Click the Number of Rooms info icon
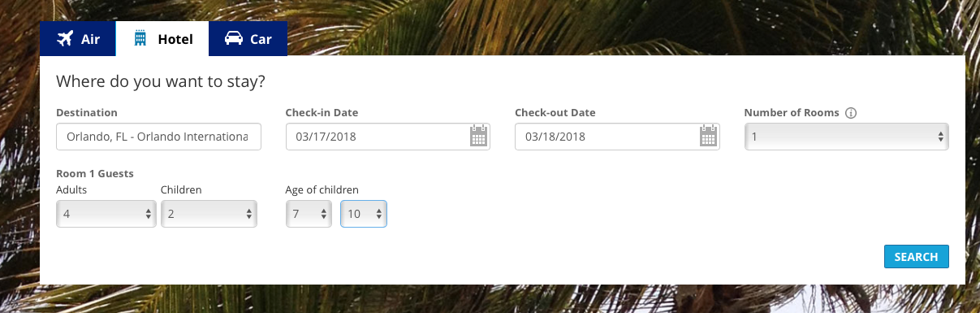This screenshot has height=313, width=980. click(x=851, y=113)
